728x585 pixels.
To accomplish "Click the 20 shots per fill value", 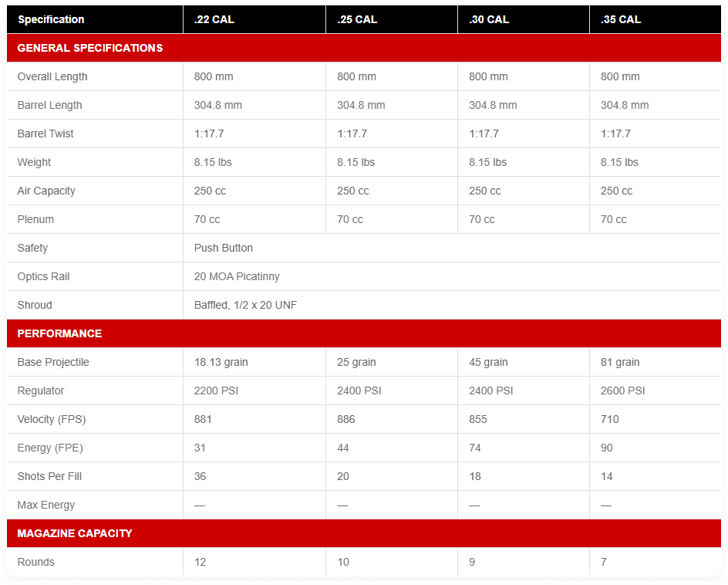I will pyautogui.click(x=343, y=477).
